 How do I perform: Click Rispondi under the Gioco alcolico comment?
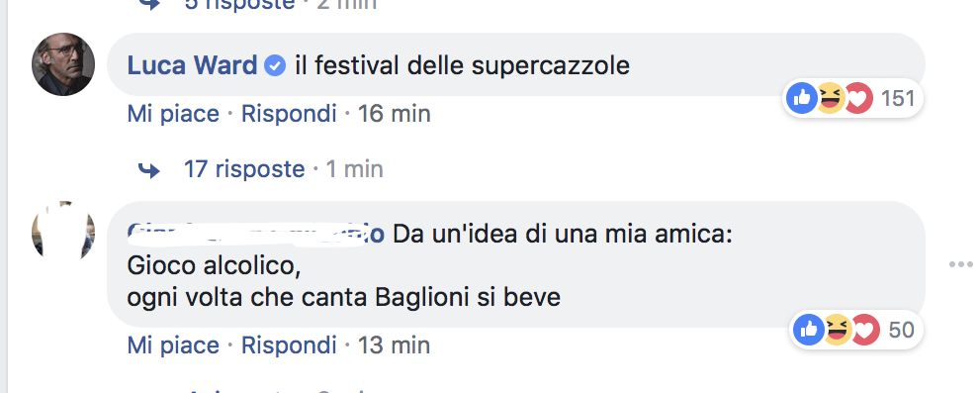click(x=289, y=345)
